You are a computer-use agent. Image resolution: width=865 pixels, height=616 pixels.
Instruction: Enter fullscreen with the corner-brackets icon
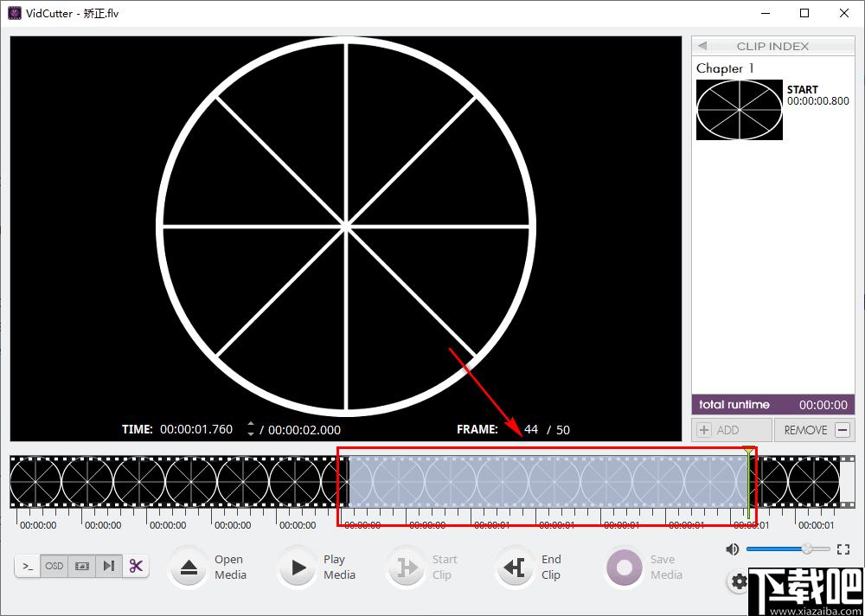[843, 549]
